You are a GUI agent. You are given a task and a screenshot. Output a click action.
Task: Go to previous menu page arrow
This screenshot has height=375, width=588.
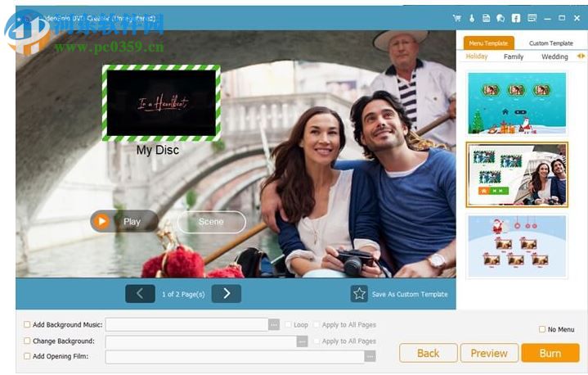[140, 294]
